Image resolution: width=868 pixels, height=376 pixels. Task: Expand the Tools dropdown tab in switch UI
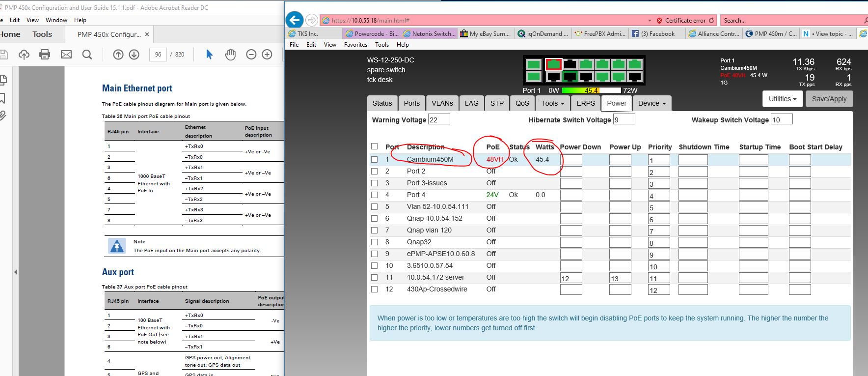[552, 103]
